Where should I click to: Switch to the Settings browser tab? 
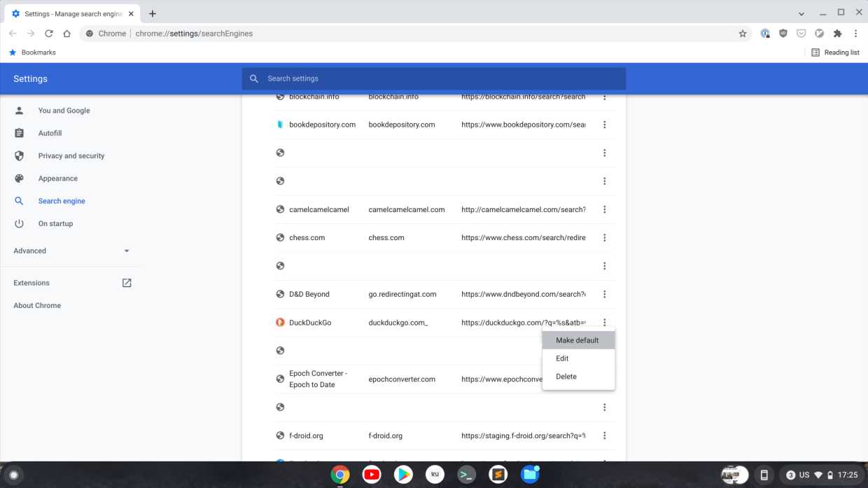[x=66, y=13]
